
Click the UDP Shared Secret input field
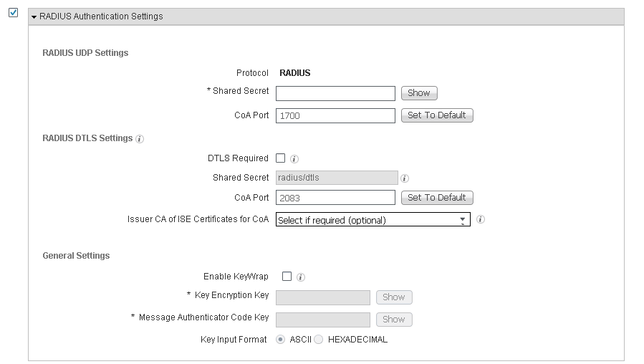[335, 93]
